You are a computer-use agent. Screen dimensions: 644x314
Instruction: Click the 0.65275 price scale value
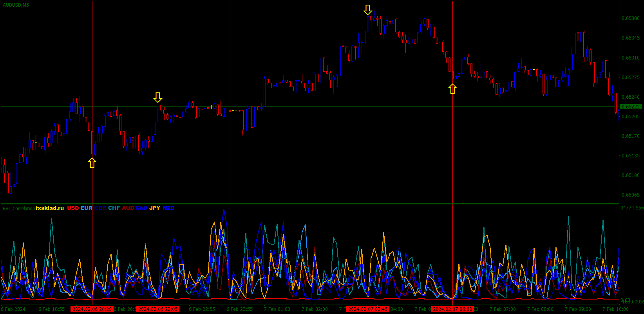(x=631, y=77)
